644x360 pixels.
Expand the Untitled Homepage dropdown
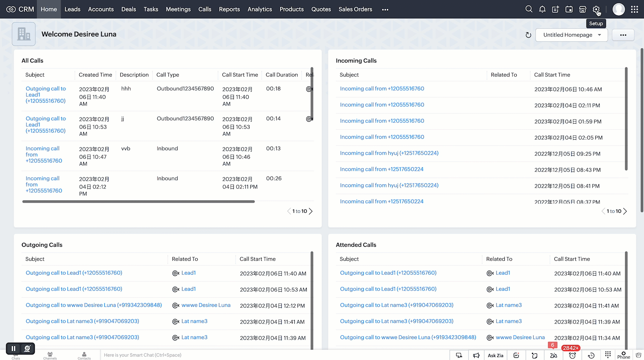pos(572,35)
